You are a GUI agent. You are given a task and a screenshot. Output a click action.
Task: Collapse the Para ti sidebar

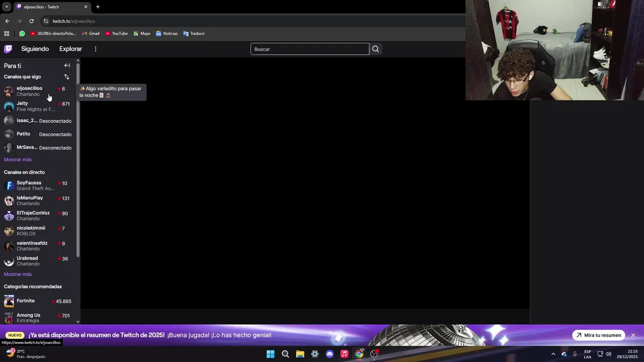point(67,65)
